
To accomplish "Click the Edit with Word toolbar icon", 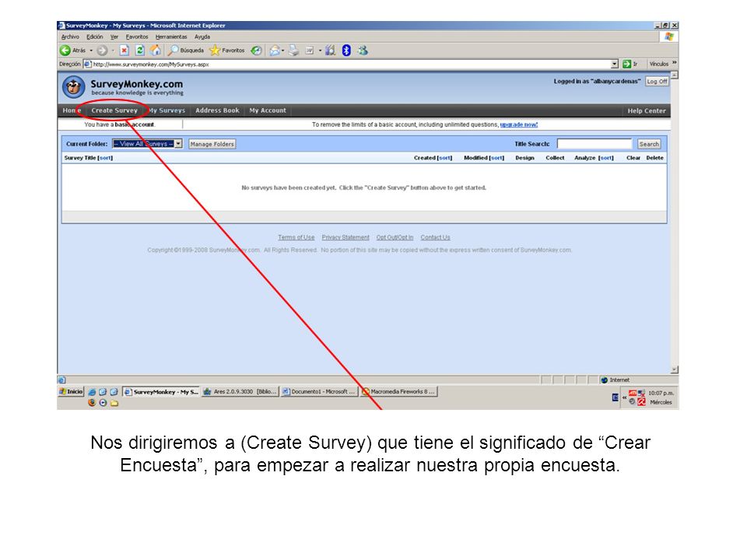I will click(309, 51).
